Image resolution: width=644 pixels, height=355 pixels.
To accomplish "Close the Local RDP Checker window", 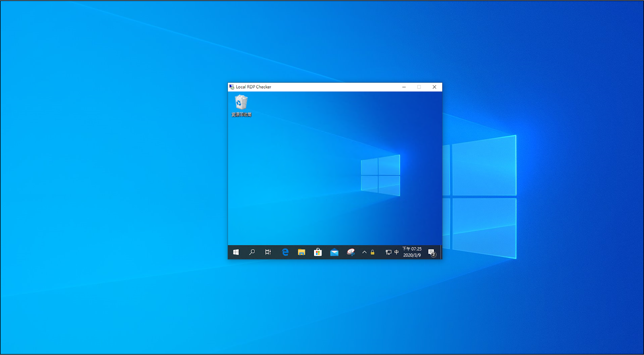I will click(434, 87).
